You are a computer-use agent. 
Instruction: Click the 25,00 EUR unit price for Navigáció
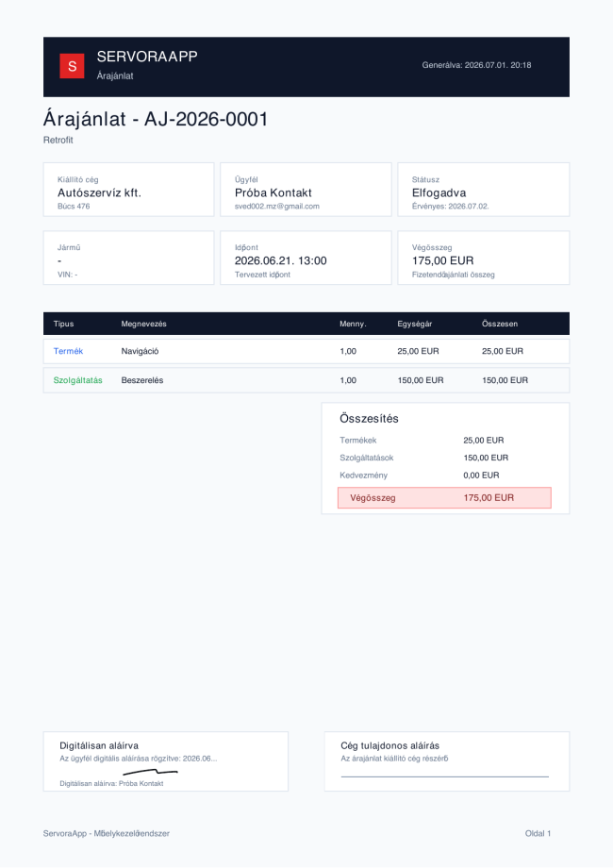pos(419,351)
